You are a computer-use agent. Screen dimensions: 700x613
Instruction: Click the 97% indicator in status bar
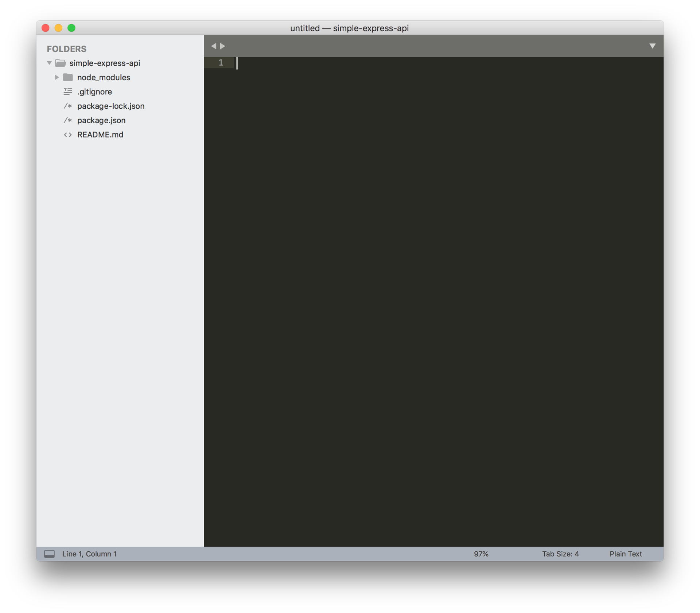(x=481, y=554)
